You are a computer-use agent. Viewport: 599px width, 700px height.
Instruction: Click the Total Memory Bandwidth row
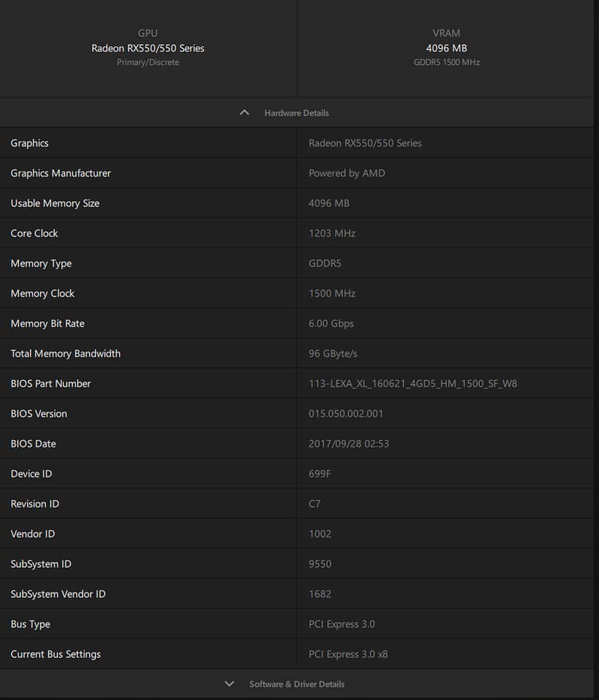click(297, 353)
